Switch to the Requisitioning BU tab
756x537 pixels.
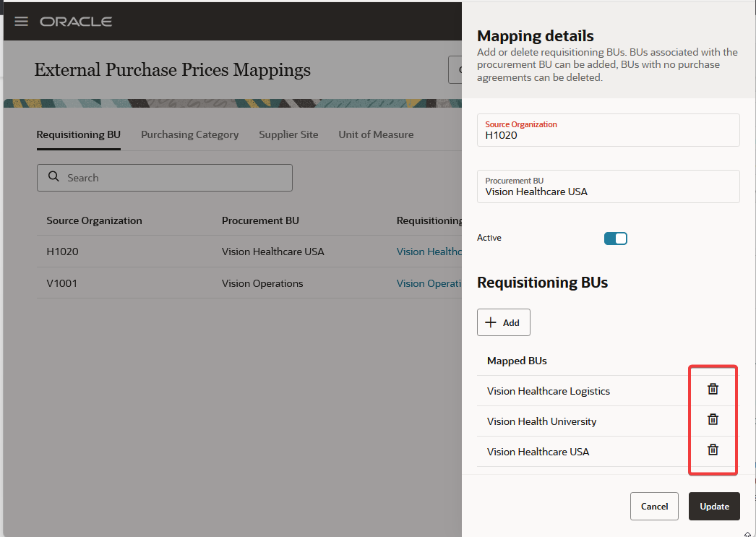coord(78,134)
